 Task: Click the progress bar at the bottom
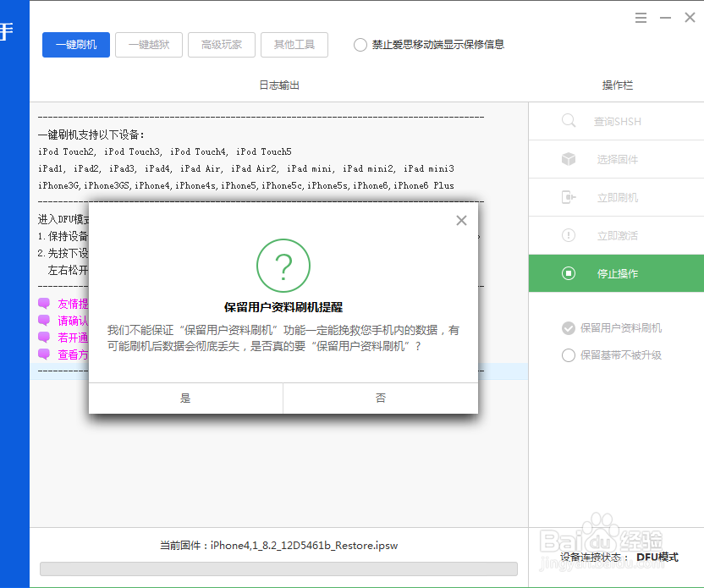pos(279,569)
